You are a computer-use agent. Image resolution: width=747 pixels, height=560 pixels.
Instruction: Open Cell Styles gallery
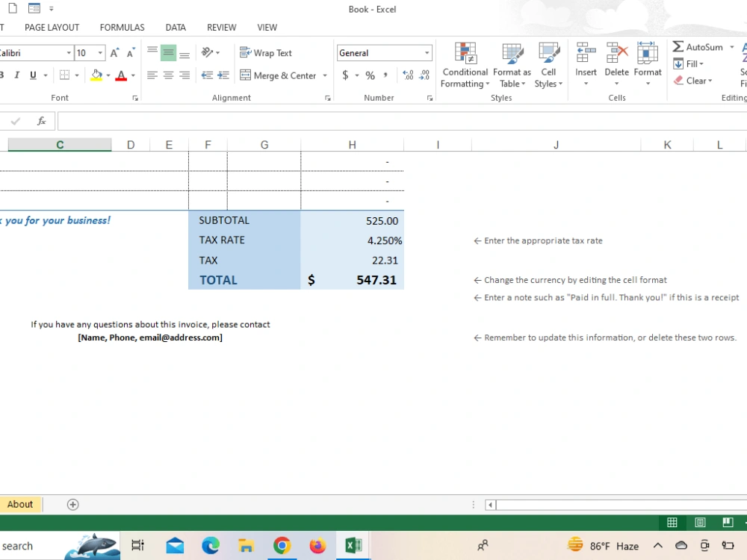[548, 65]
